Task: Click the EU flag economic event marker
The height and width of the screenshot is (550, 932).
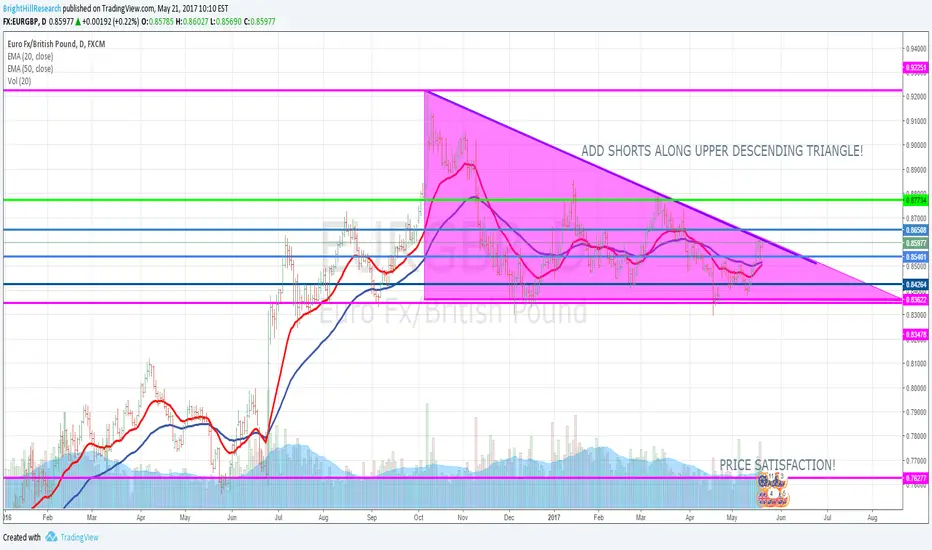Action: pos(763,482)
